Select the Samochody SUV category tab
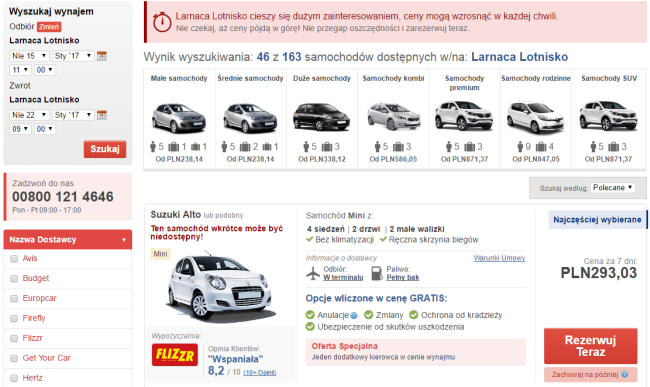The image size is (650, 387). [609, 119]
